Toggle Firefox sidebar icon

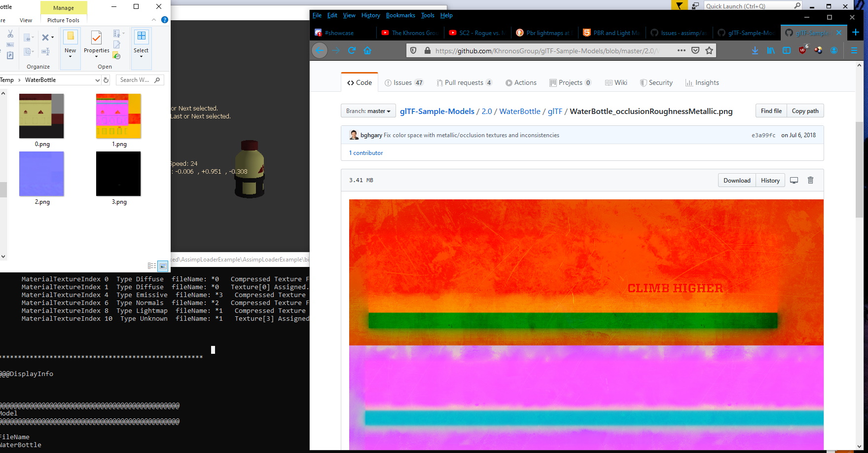click(787, 50)
